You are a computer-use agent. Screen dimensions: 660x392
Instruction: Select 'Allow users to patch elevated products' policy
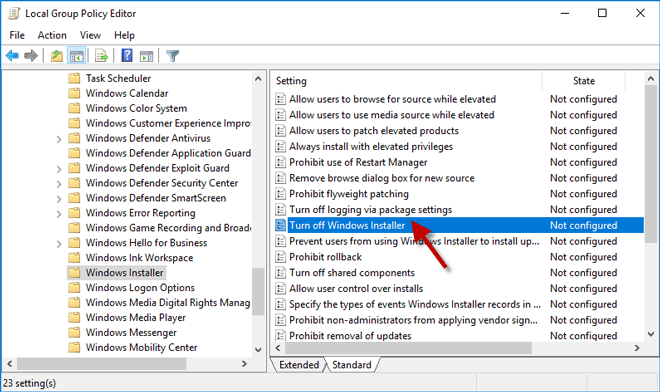click(x=374, y=131)
